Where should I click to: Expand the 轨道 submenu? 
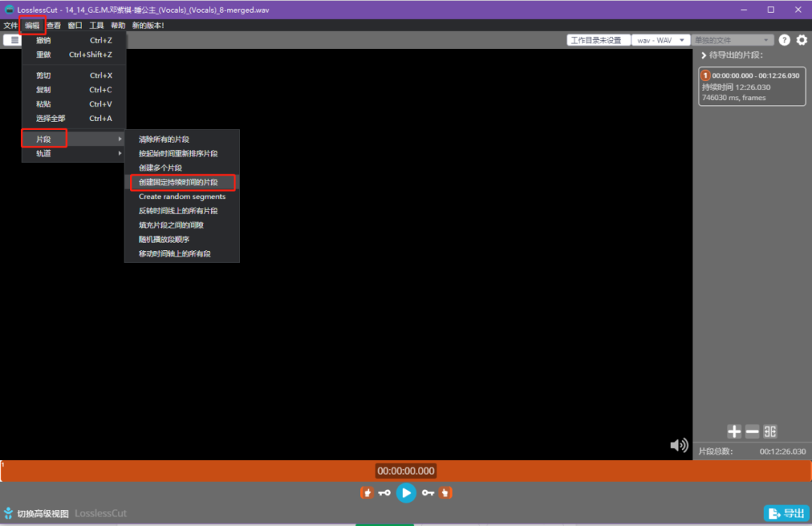[74, 153]
